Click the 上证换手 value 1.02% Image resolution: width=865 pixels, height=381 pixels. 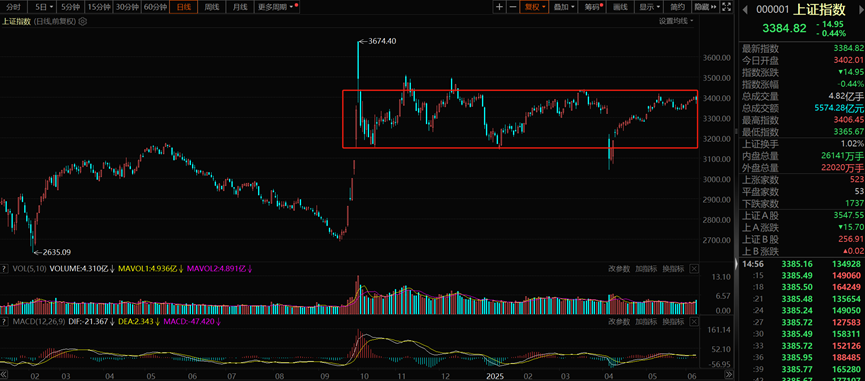[x=852, y=143]
